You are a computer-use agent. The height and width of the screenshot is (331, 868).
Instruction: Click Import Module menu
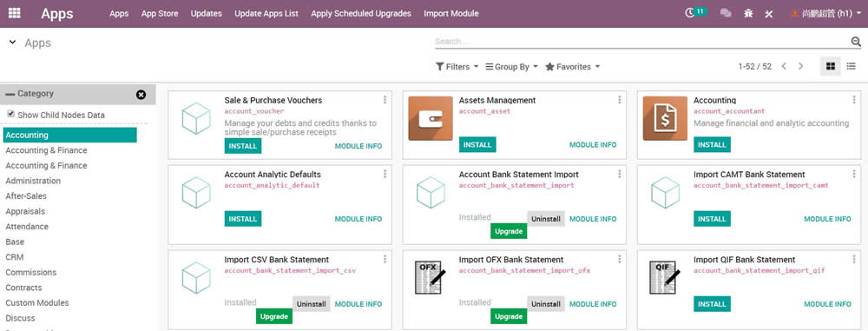pos(451,13)
